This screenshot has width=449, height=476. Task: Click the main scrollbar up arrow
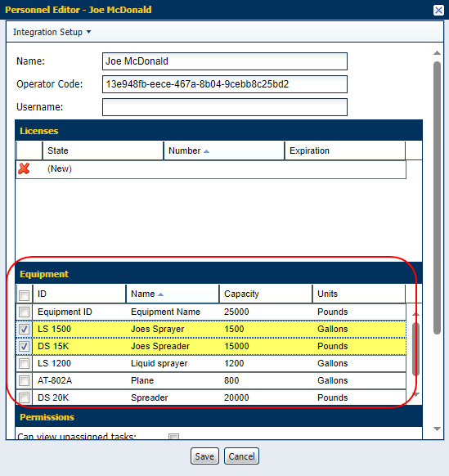click(437, 53)
